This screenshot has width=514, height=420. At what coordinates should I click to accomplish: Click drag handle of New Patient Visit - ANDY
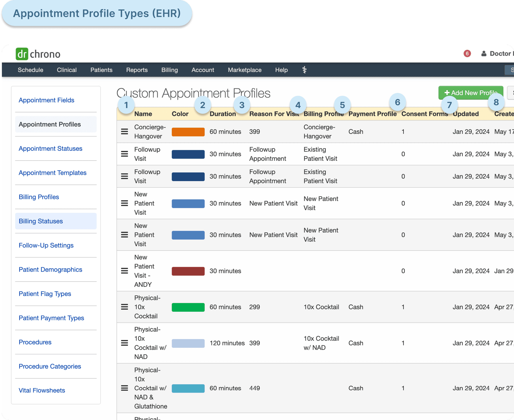click(x=124, y=271)
